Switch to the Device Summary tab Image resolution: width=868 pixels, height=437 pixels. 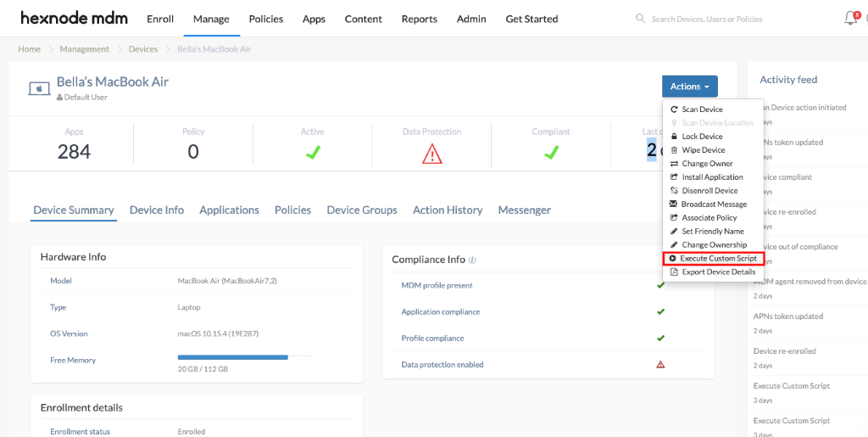(74, 210)
